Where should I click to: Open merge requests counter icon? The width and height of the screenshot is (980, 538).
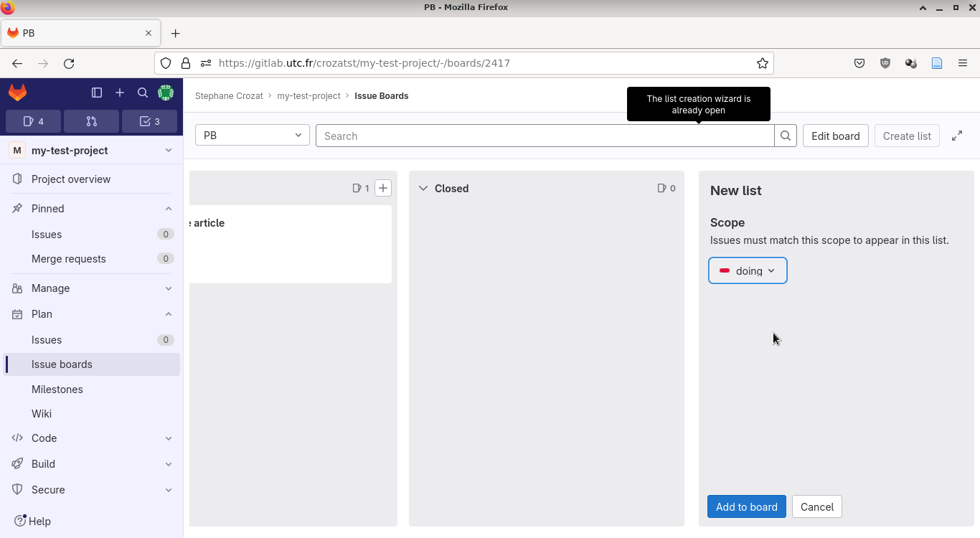pyautogui.click(x=91, y=121)
